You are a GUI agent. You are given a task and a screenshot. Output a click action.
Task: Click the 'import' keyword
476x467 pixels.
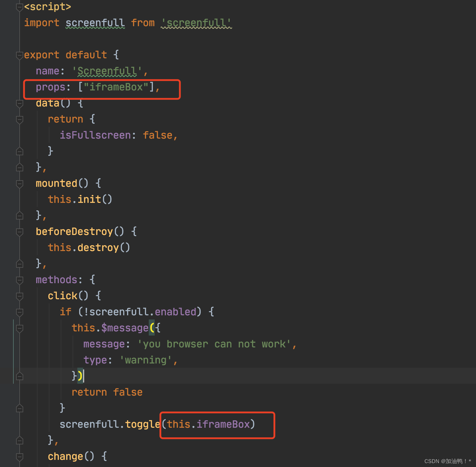(x=42, y=23)
